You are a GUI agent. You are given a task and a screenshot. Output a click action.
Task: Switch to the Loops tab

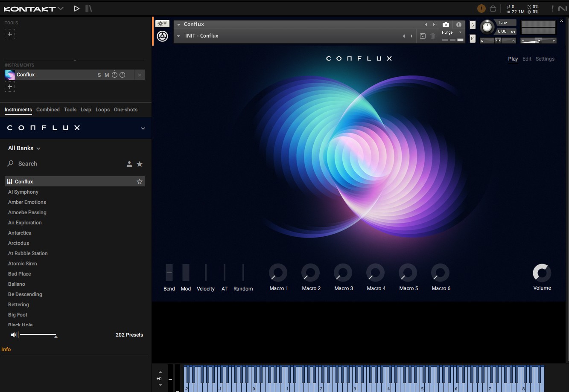click(x=102, y=110)
